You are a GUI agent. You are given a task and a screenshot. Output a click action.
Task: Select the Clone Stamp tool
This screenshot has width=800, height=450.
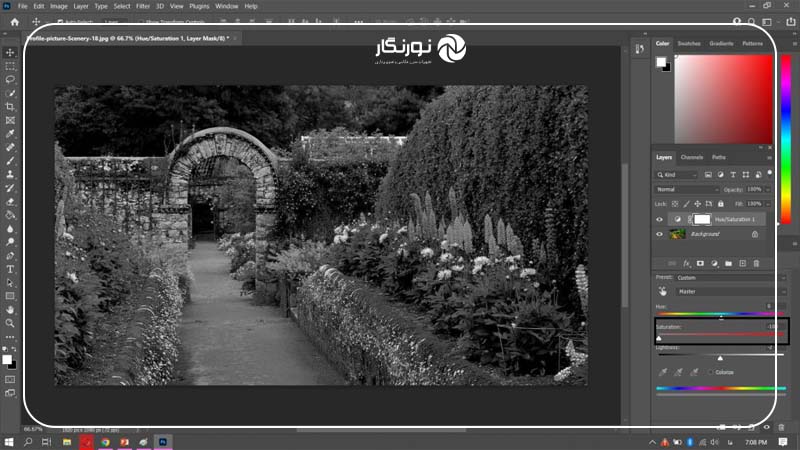tap(10, 174)
